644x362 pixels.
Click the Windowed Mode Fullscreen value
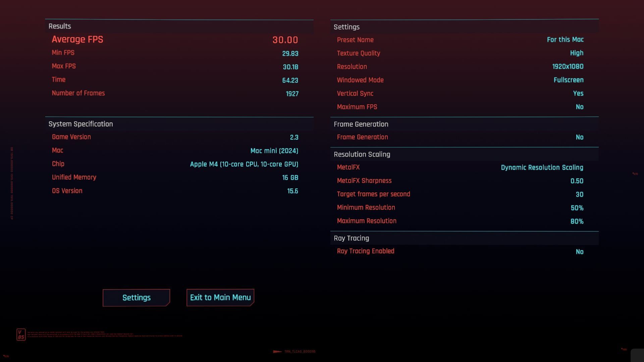point(568,80)
